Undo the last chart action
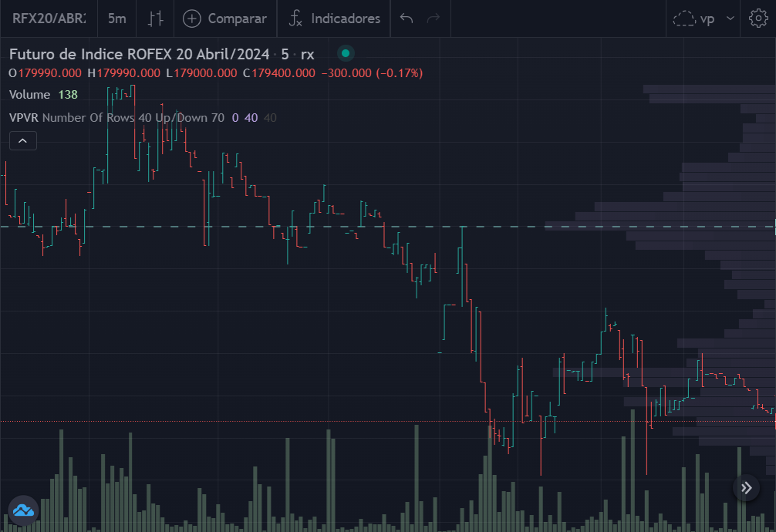Viewport: 776px width, 532px height. point(407,19)
